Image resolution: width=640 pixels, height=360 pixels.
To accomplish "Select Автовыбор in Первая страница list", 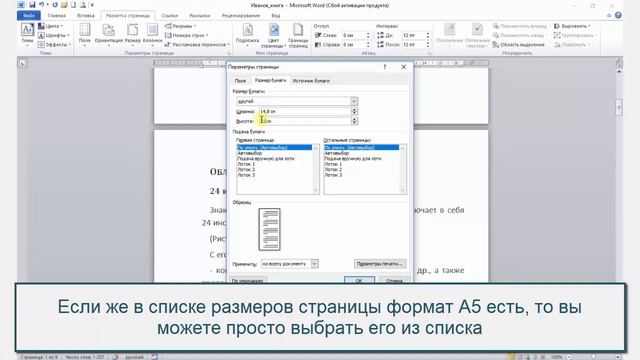I will click(x=249, y=153).
